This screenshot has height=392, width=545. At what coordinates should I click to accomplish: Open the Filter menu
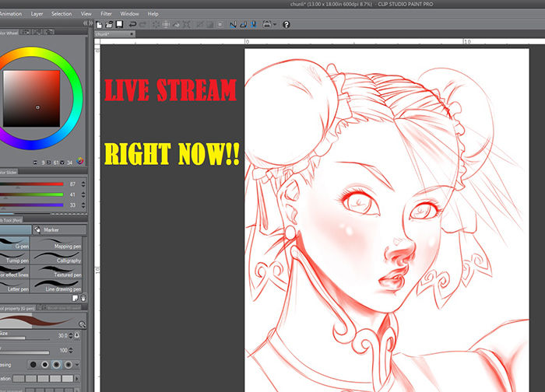pyautogui.click(x=106, y=14)
